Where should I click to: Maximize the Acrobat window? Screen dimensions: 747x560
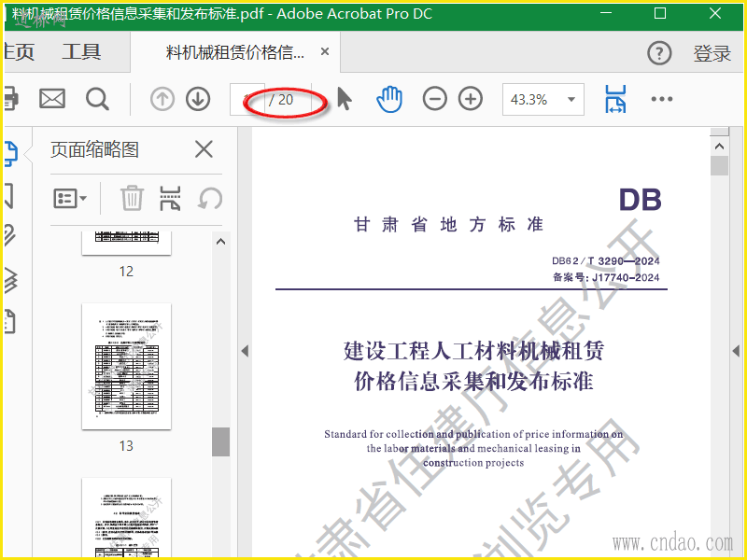[660, 13]
